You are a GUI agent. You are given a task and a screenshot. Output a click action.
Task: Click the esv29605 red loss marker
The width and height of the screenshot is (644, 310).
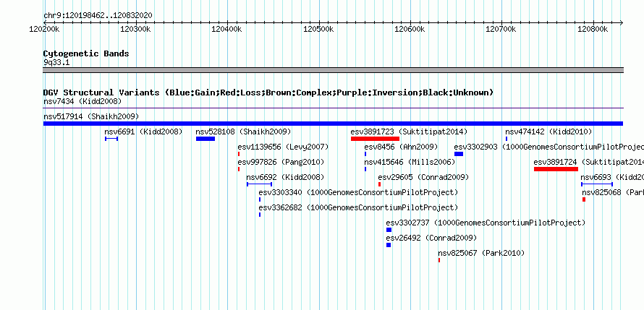[379, 184]
